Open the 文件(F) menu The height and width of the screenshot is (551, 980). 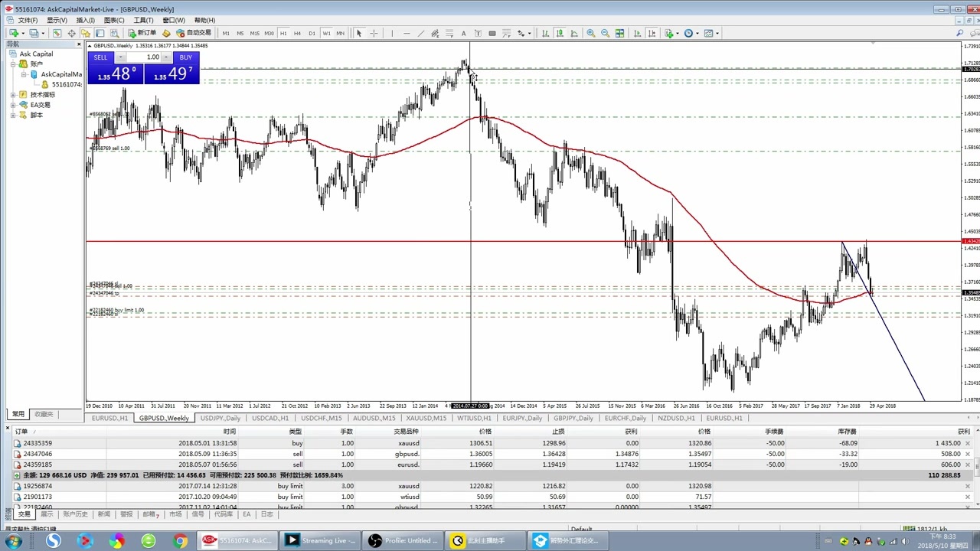pyautogui.click(x=28, y=20)
